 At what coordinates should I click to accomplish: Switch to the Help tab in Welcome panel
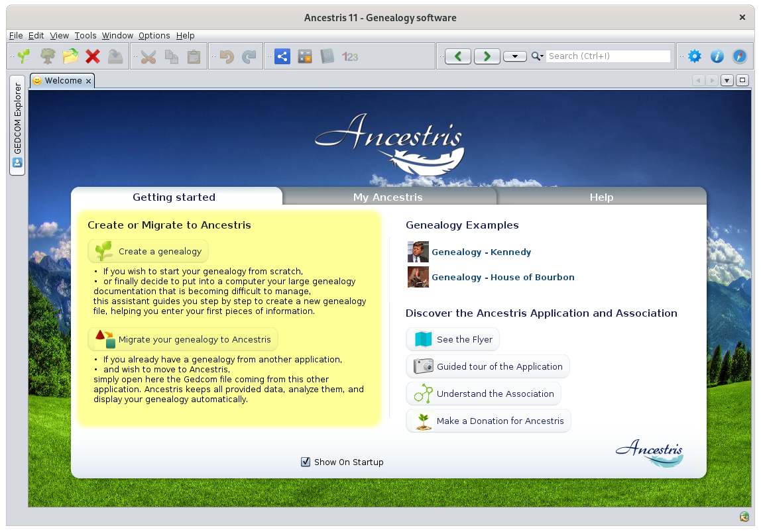tap(601, 197)
